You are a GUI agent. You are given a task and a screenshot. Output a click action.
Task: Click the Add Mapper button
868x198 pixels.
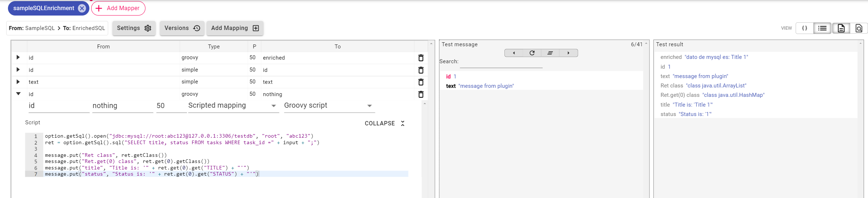point(118,8)
